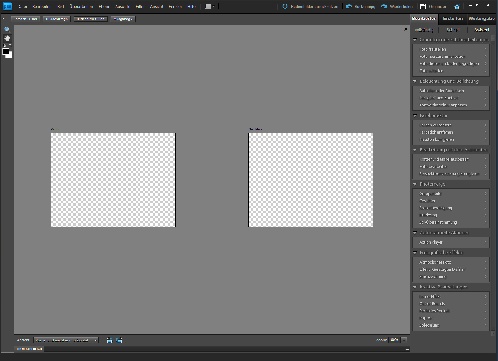Click the third zoom option button in options bar

[91, 19]
